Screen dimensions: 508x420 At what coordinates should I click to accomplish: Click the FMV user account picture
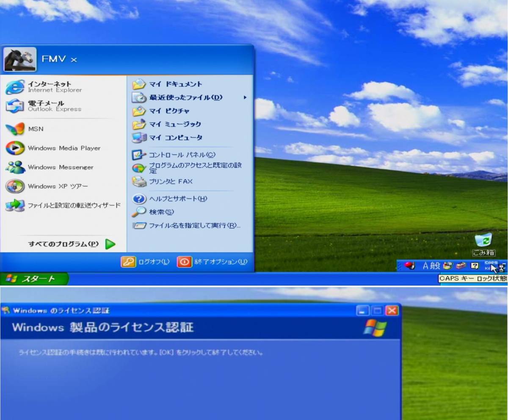pyautogui.click(x=19, y=59)
